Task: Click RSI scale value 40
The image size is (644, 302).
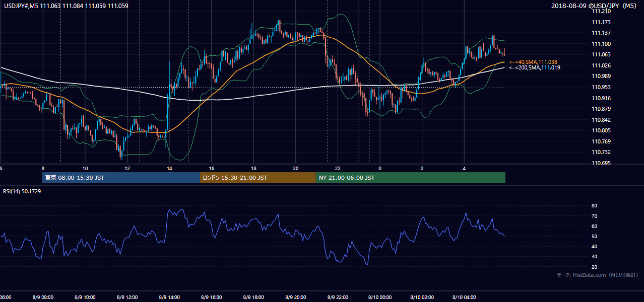Action: point(595,246)
